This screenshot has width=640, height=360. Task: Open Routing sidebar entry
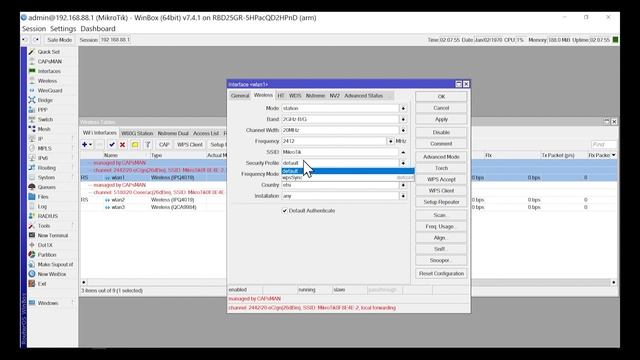(x=47, y=168)
